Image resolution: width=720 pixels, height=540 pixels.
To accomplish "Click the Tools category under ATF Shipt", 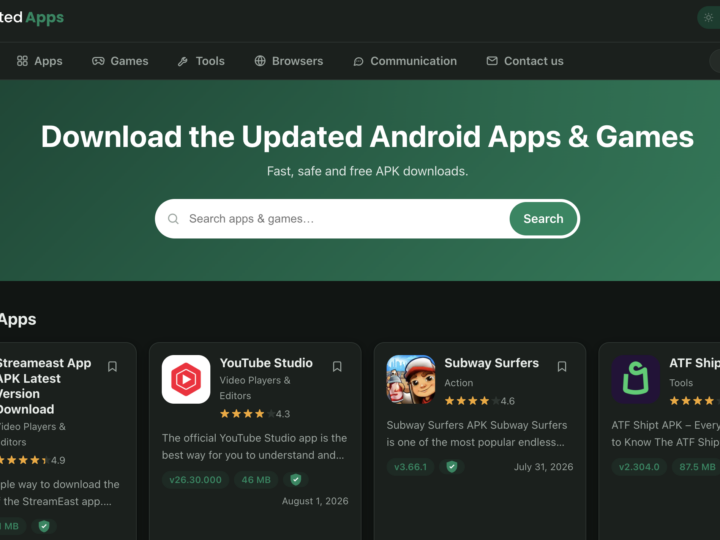I will click(x=681, y=382).
